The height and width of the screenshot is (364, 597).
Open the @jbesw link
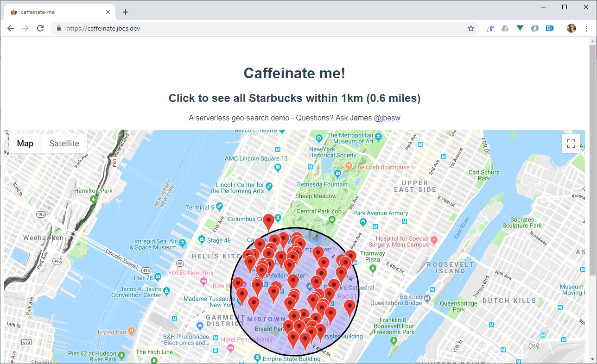387,118
